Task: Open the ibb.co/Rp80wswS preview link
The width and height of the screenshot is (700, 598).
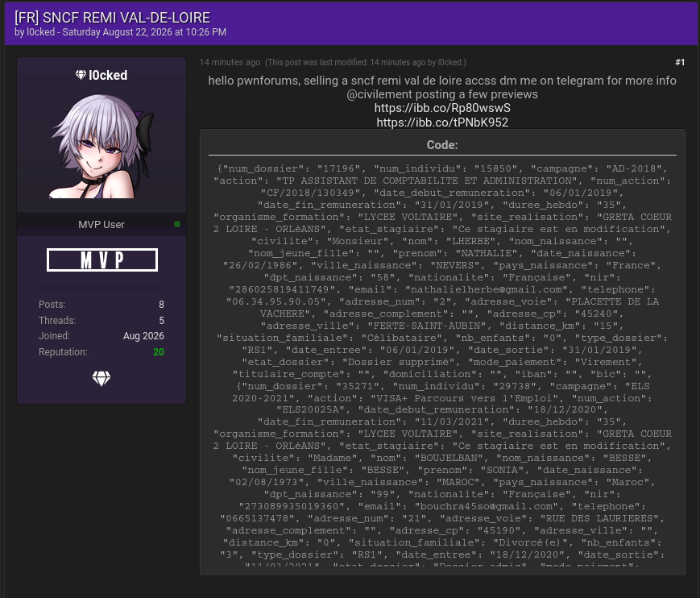Action: pos(442,108)
